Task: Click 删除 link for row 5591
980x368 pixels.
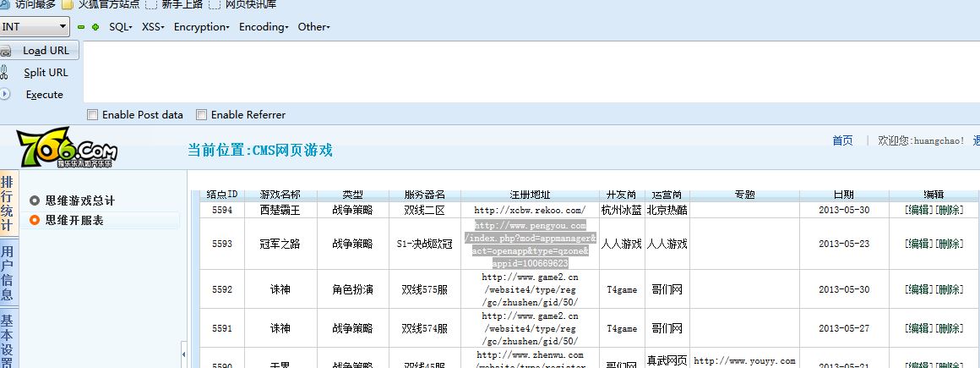Action: click(x=948, y=328)
